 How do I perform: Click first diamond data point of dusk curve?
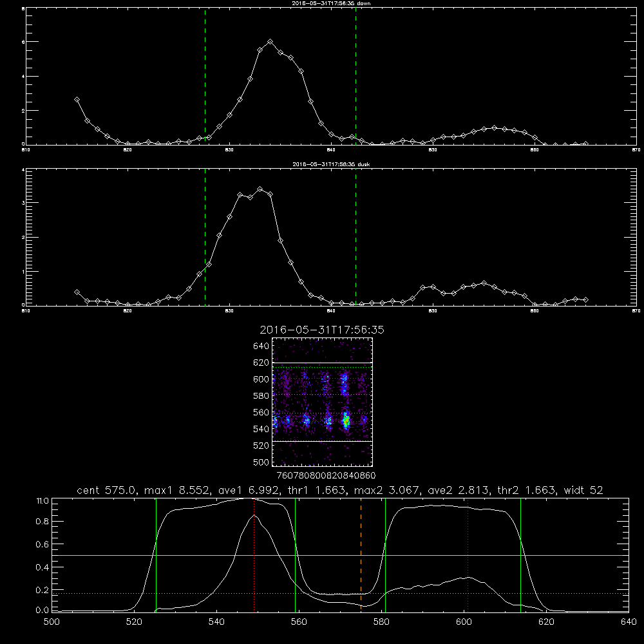[x=77, y=292]
